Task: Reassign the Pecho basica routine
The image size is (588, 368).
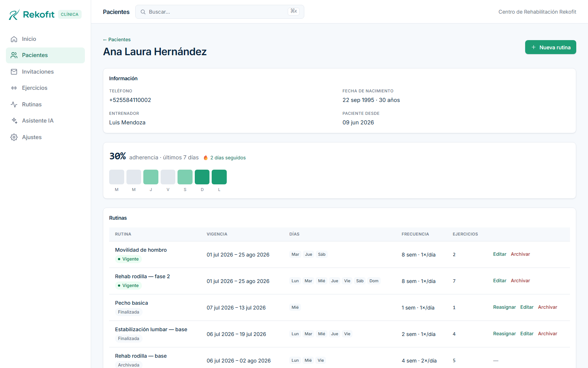Action: [504, 307]
